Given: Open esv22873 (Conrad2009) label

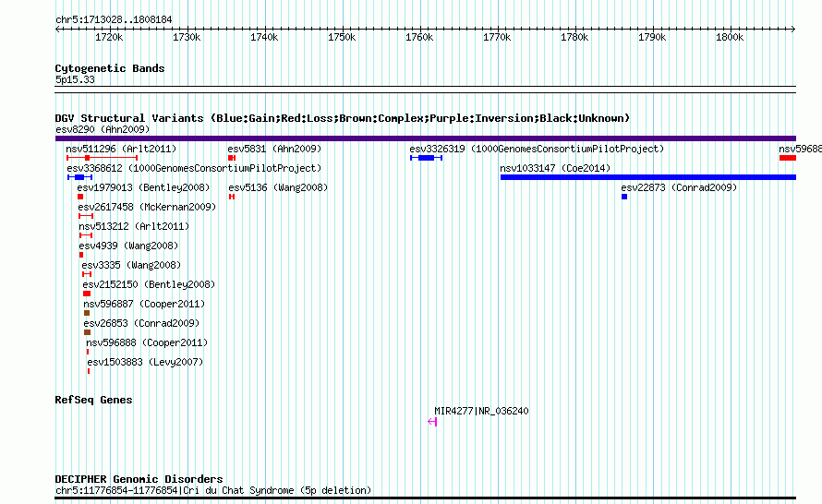Looking at the screenshot, I should tap(679, 187).
